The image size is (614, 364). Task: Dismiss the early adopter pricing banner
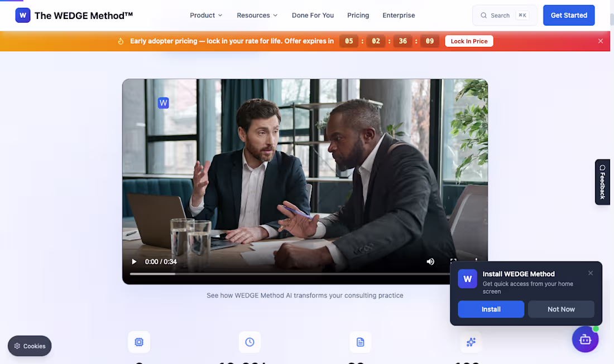600,41
